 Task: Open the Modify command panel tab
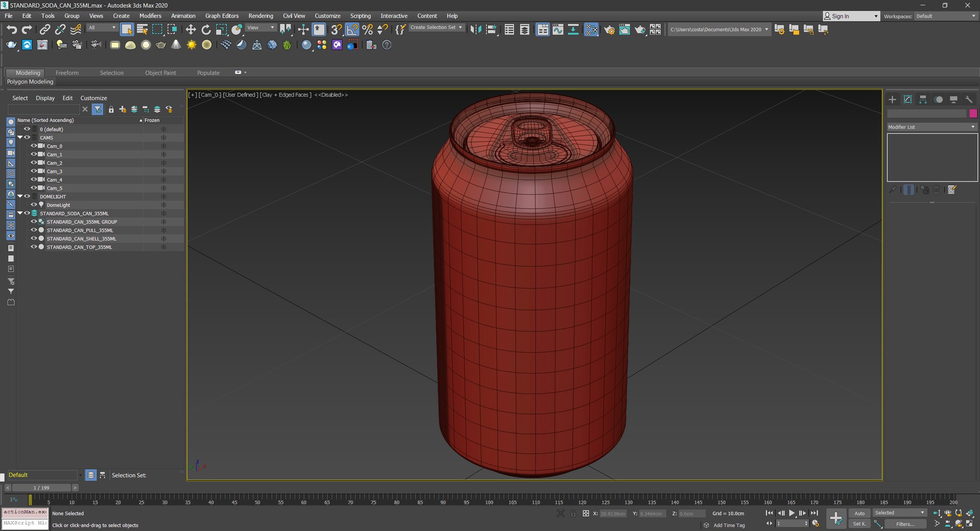click(908, 99)
